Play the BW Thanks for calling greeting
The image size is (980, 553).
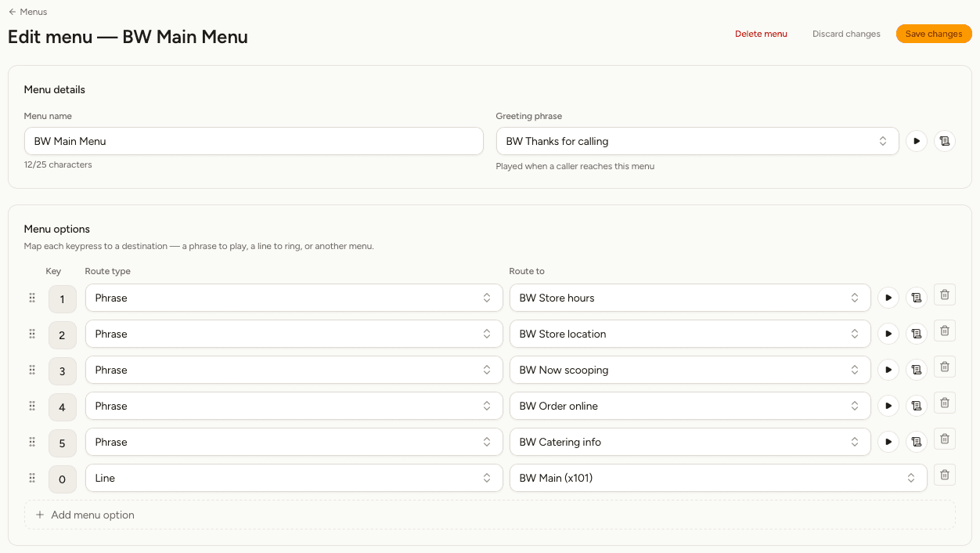point(917,141)
